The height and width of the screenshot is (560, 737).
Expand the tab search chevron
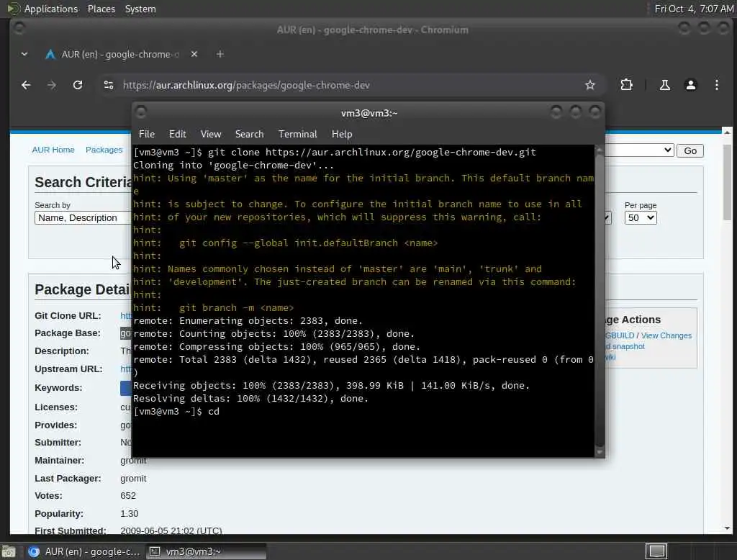click(x=24, y=54)
